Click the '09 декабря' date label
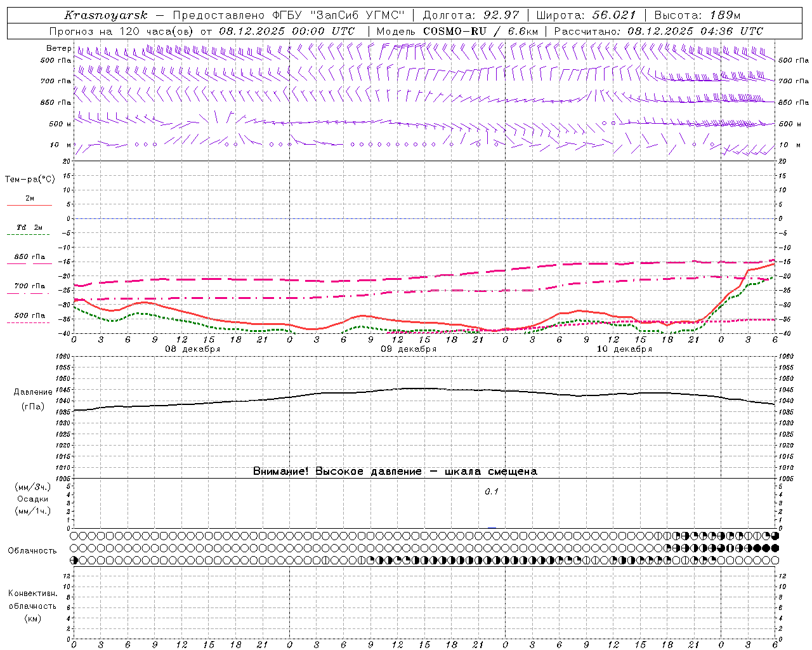The width and height of the screenshot is (812, 650). pos(409,349)
